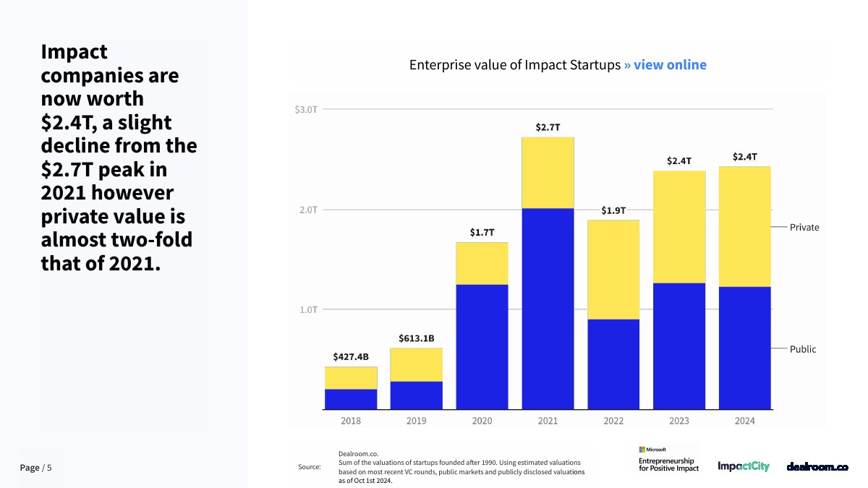Select the Public legend label
The image size is (868, 488).
[x=803, y=349]
